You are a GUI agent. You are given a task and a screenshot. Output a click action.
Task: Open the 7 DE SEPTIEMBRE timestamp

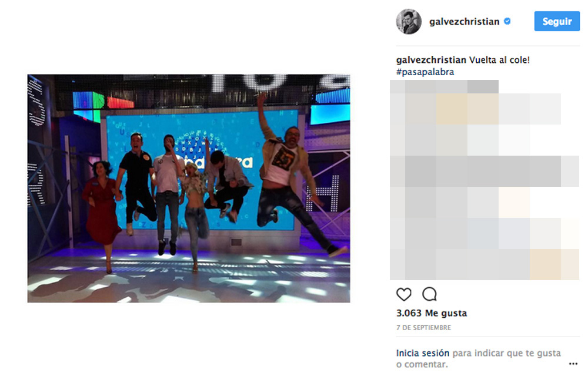click(424, 327)
